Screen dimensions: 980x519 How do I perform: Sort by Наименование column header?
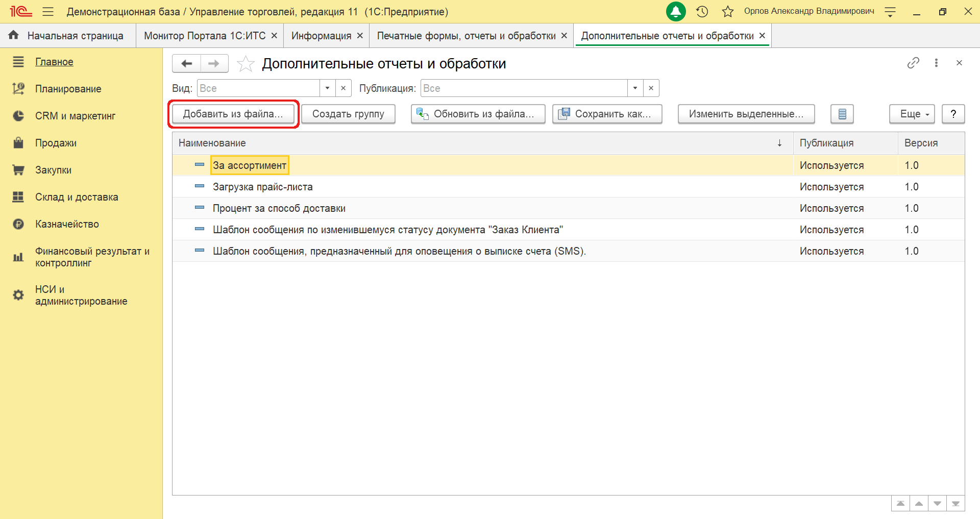point(212,143)
